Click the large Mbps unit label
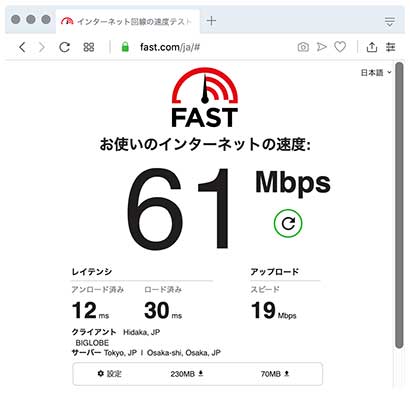410x393 pixels. [x=293, y=184]
